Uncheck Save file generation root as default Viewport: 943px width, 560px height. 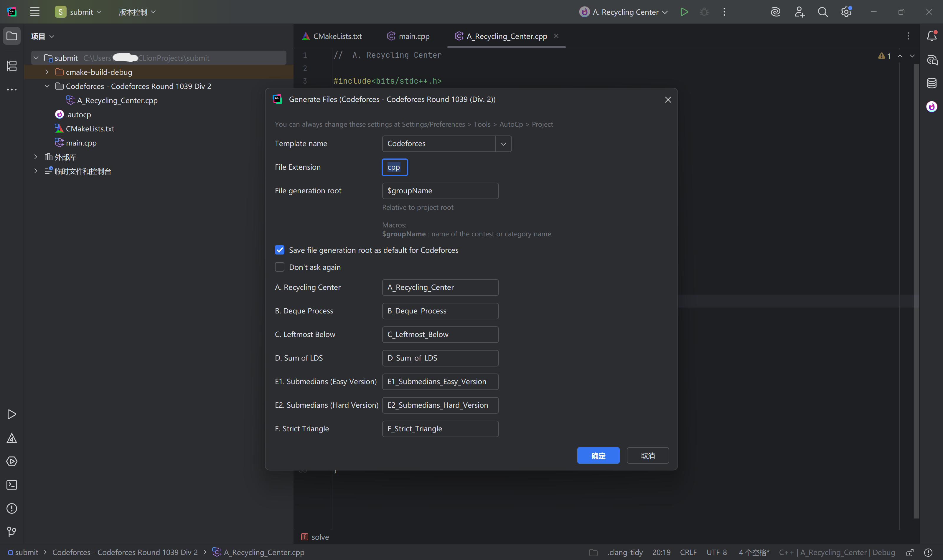pyautogui.click(x=279, y=250)
